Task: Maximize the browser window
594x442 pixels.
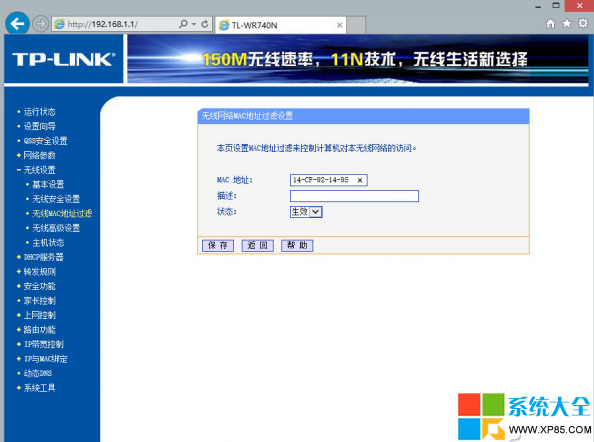Action: point(556,5)
